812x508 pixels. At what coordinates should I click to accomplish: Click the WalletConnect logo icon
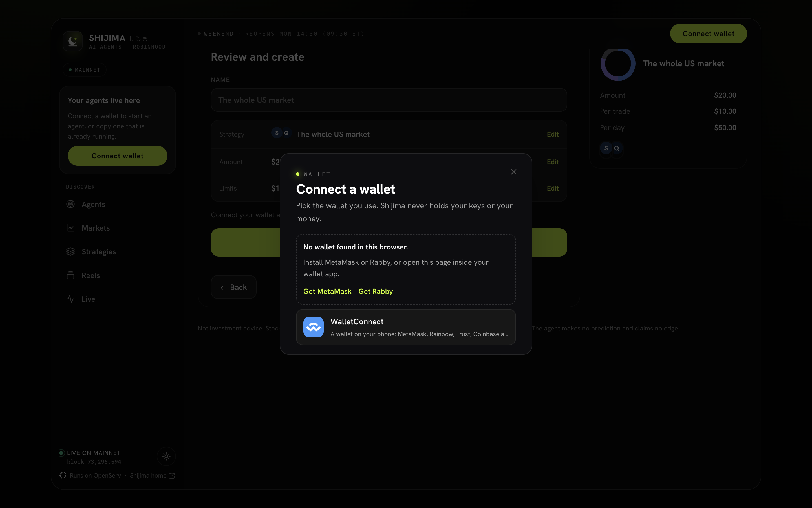click(x=314, y=327)
